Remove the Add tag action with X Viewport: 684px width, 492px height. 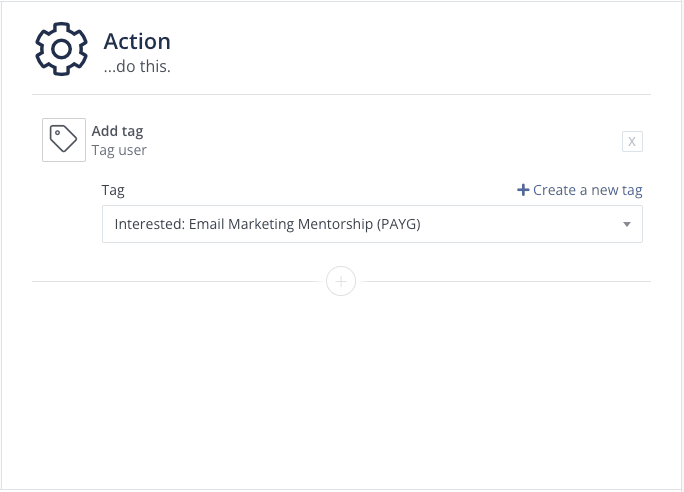[x=632, y=141]
